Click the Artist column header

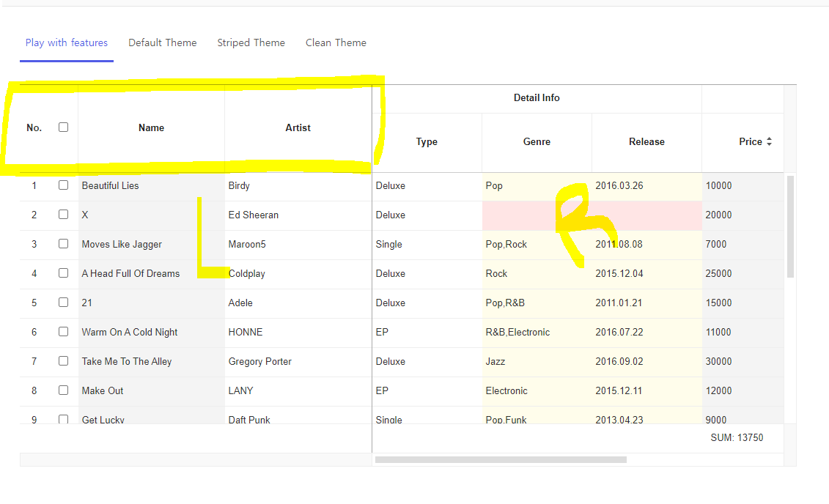[x=298, y=127]
